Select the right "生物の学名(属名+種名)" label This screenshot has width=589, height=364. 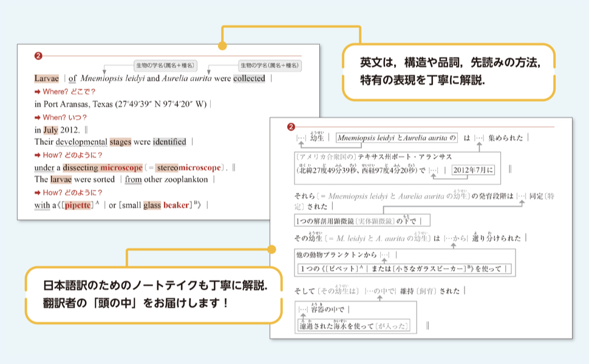click(270, 66)
